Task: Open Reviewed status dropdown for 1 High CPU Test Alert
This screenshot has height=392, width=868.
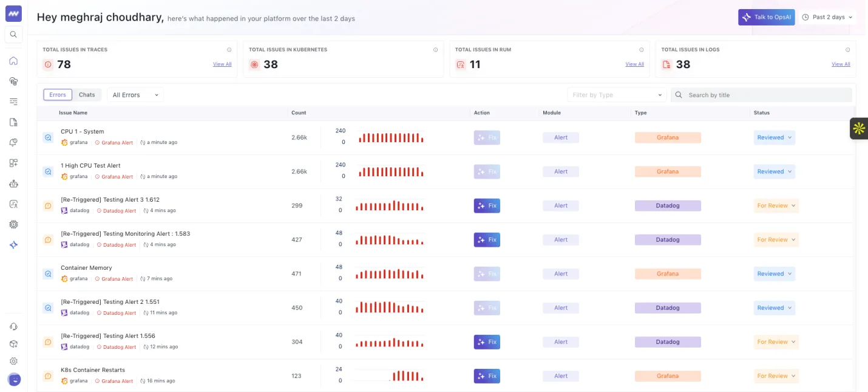Action: pyautogui.click(x=775, y=172)
